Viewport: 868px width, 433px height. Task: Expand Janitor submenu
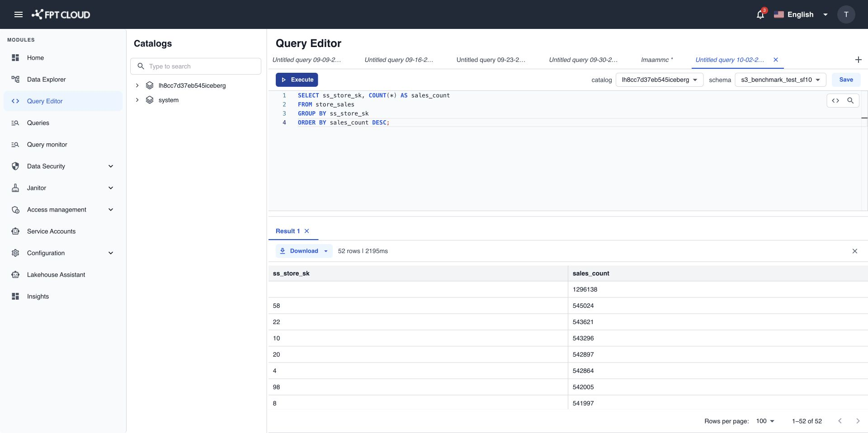pos(111,188)
